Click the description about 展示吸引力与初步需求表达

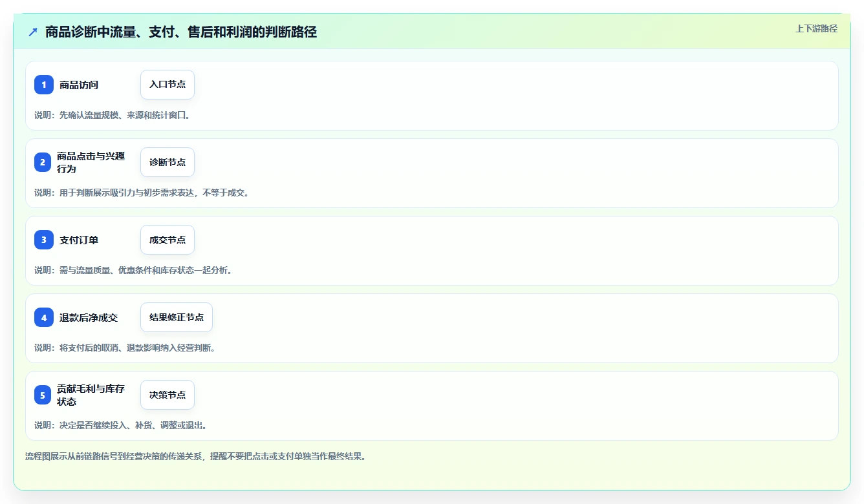tap(142, 193)
